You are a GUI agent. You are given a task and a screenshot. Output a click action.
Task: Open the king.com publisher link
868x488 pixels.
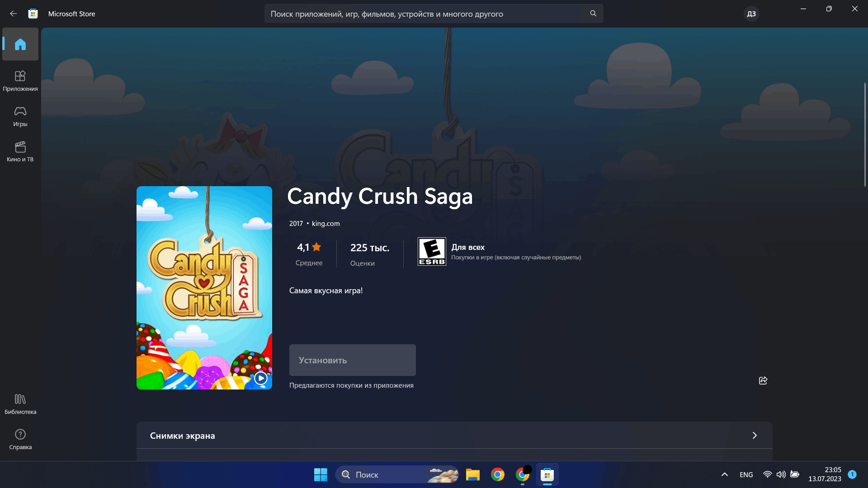coord(326,224)
